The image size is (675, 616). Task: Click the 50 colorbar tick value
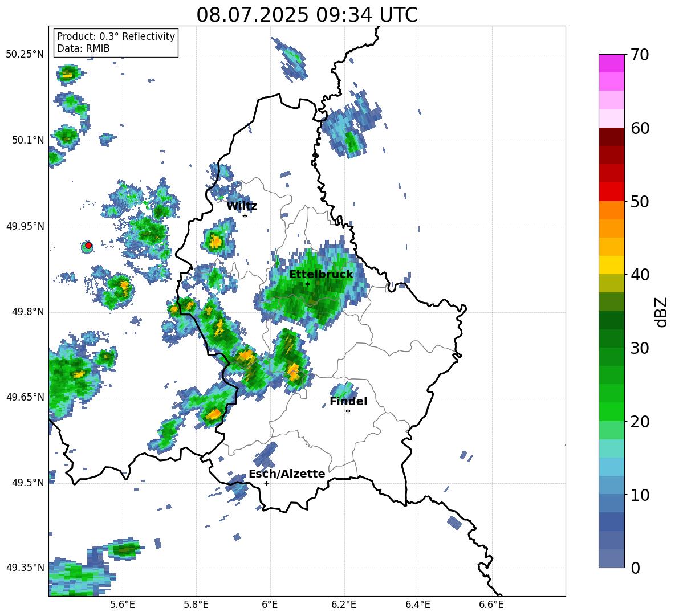pos(640,201)
